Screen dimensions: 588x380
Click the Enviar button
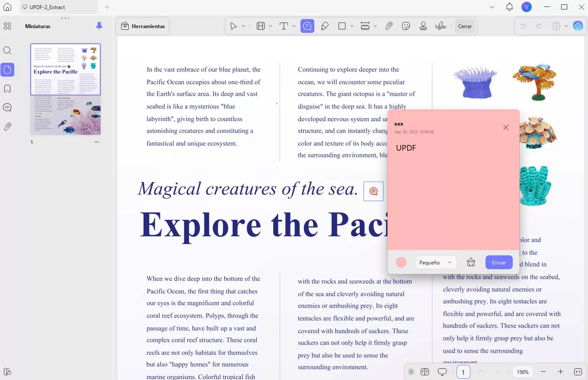click(499, 262)
